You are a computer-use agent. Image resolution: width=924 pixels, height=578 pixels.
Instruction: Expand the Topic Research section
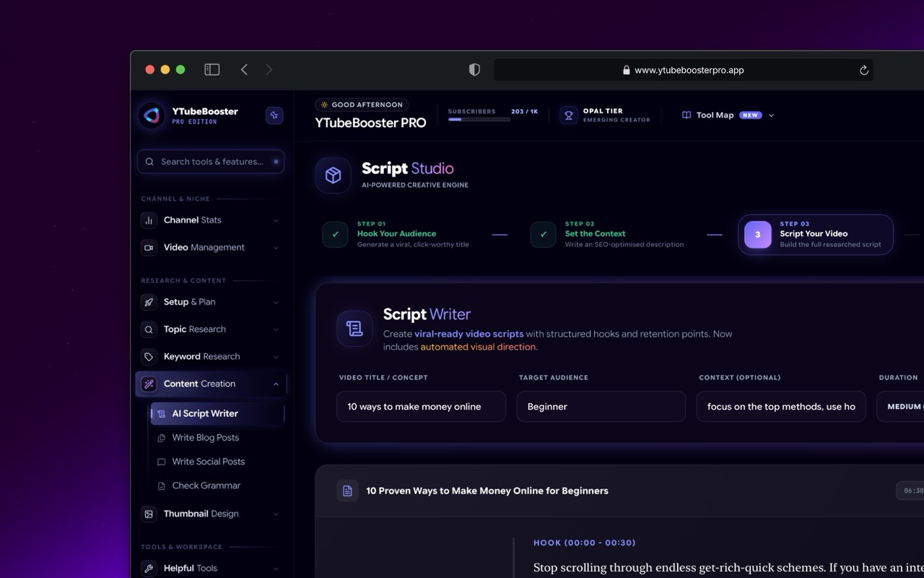[276, 329]
